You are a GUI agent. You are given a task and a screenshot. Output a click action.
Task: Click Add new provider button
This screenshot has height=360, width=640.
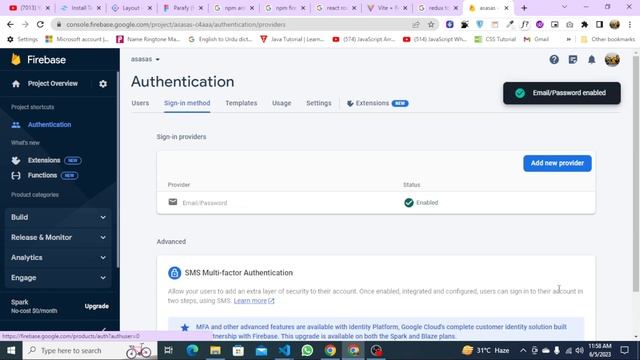tap(557, 163)
